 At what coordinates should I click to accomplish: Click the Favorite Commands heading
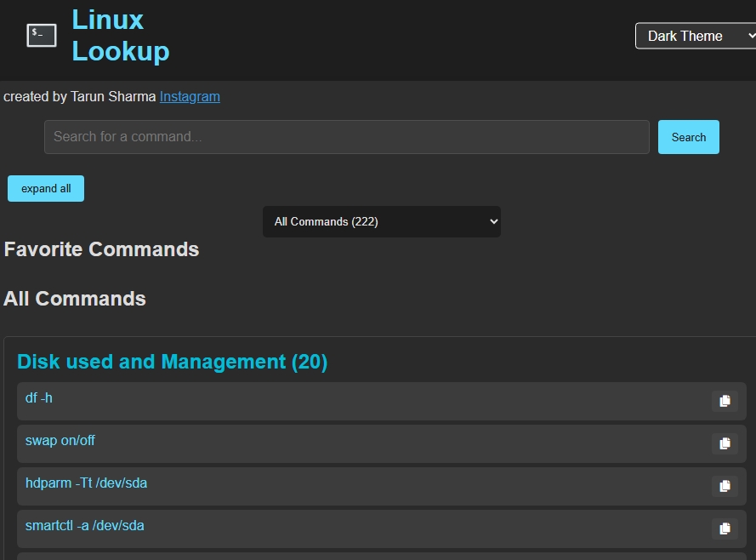tap(101, 249)
